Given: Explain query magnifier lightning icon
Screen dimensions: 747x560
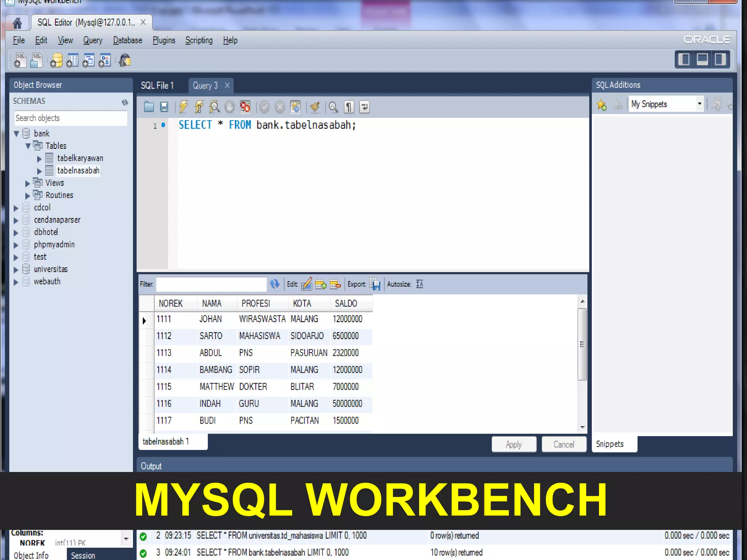Looking at the screenshot, I should (x=214, y=107).
